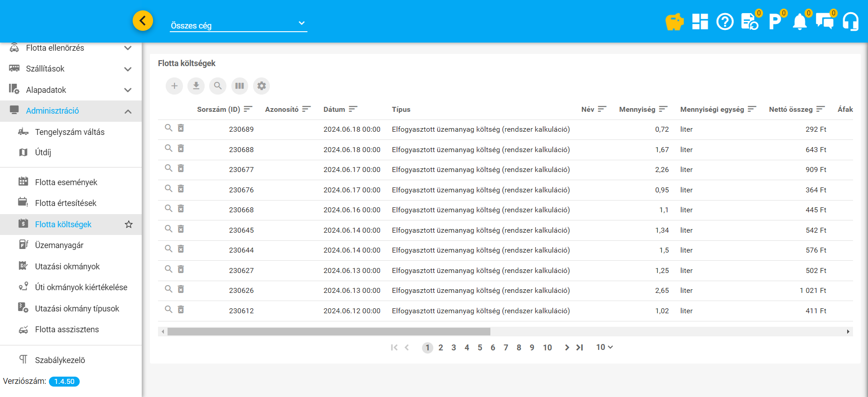Mark Flotta költségek as favorite star
Viewport: 868px width, 397px height.
pos(129,225)
